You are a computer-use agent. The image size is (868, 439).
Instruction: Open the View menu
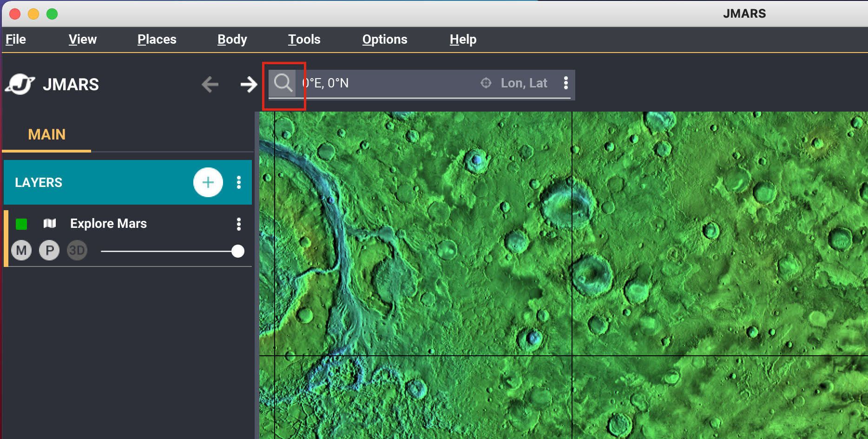click(83, 40)
